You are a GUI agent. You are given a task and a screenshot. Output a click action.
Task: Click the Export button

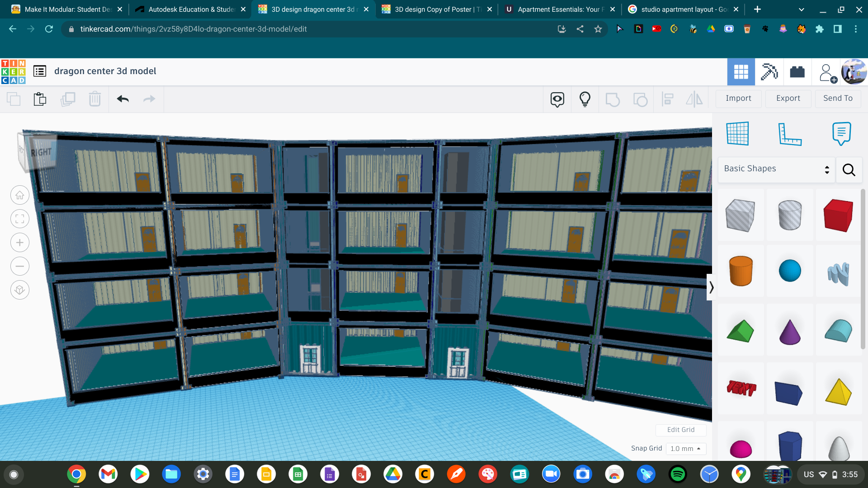(x=788, y=98)
